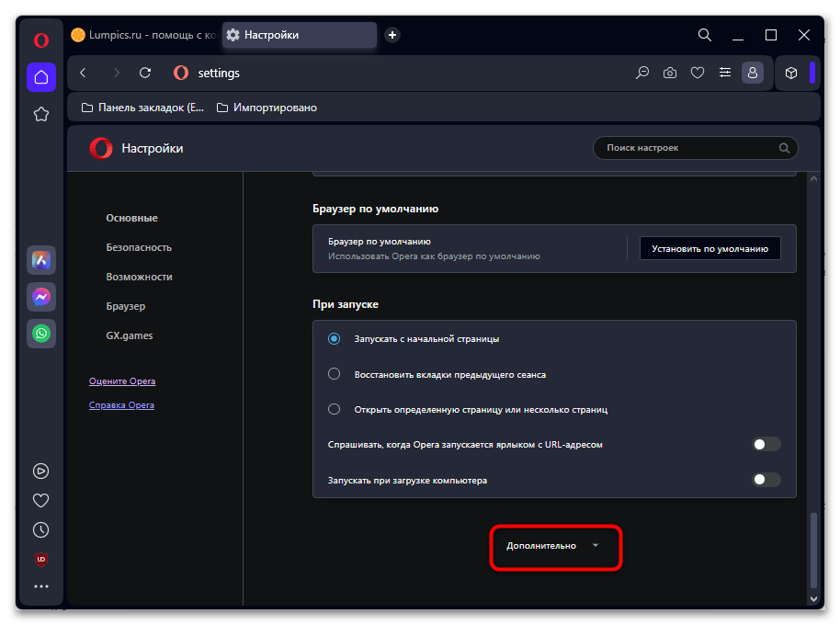Open Возможности settings section
The width and height of the screenshot is (840, 625).
click(x=140, y=277)
